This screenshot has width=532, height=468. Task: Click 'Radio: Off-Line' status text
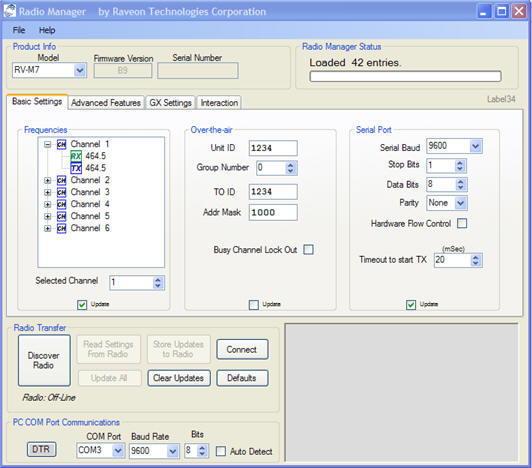tap(49, 398)
